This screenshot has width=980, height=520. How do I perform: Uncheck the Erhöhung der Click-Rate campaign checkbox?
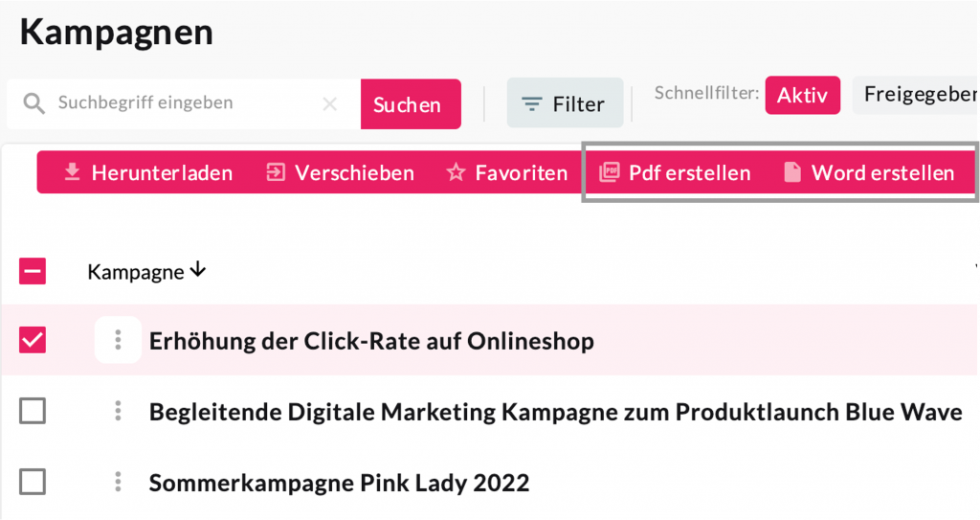(x=33, y=340)
